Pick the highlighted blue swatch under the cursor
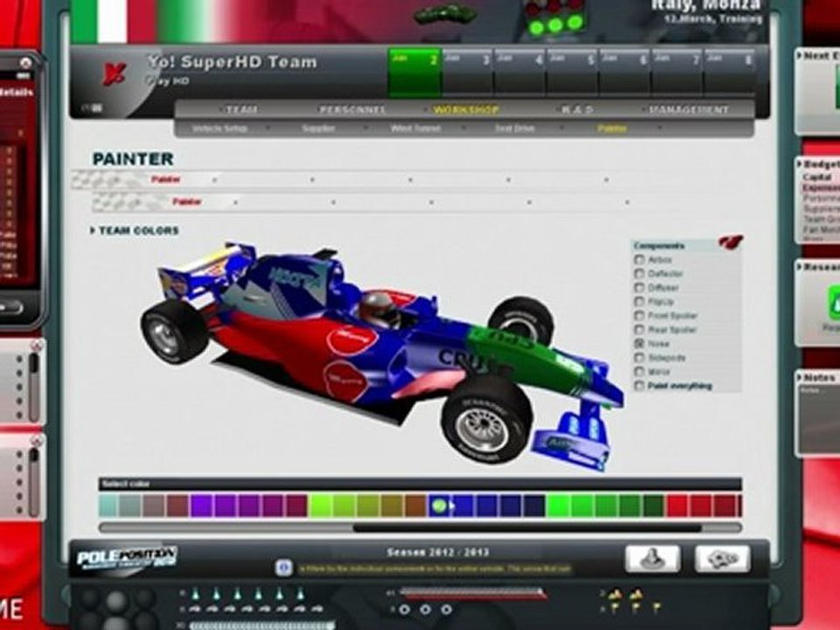The image size is (840, 630). pyautogui.click(x=439, y=507)
